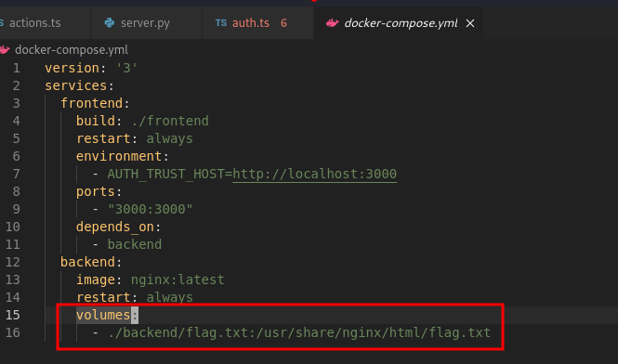Open the server.py tab
This screenshot has height=364, width=618.
(x=146, y=23)
